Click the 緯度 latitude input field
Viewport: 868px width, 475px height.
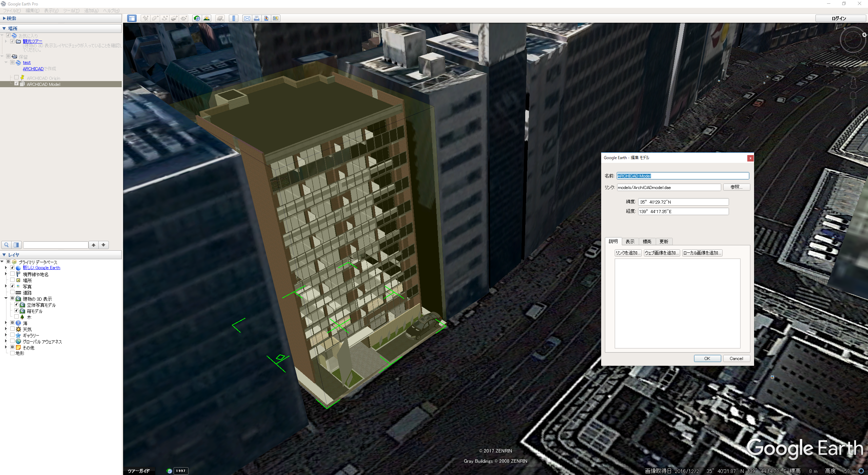683,202
